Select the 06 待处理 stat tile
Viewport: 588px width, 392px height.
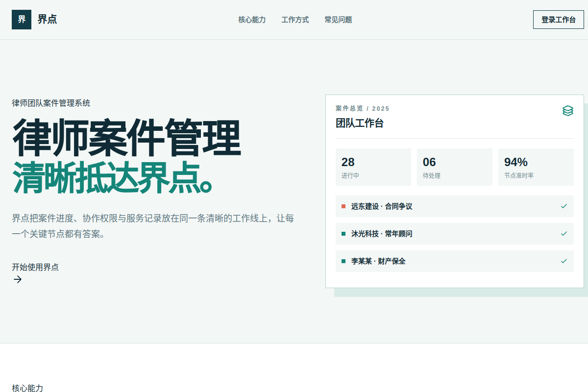coord(455,167)
